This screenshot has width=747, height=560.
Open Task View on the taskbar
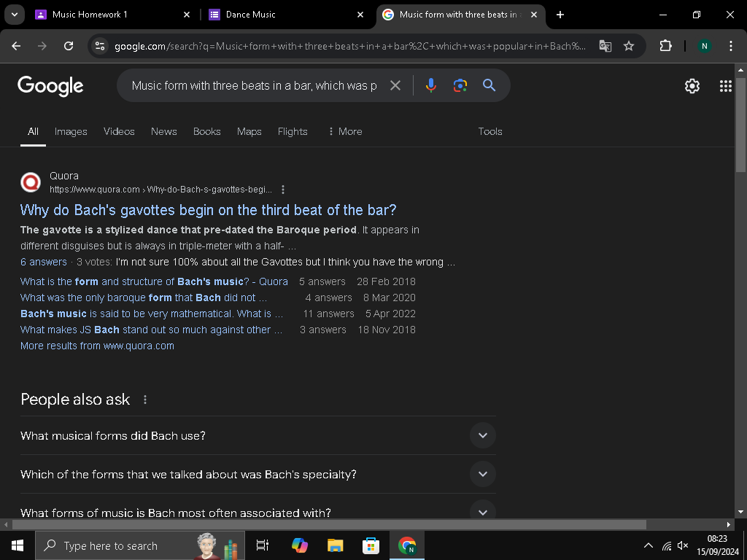point(263,545)
